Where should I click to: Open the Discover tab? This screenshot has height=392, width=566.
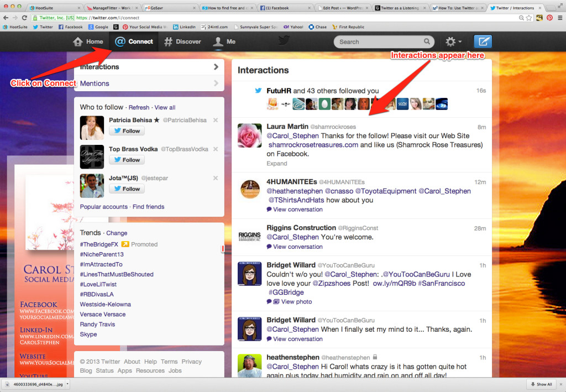pos(182,42)
